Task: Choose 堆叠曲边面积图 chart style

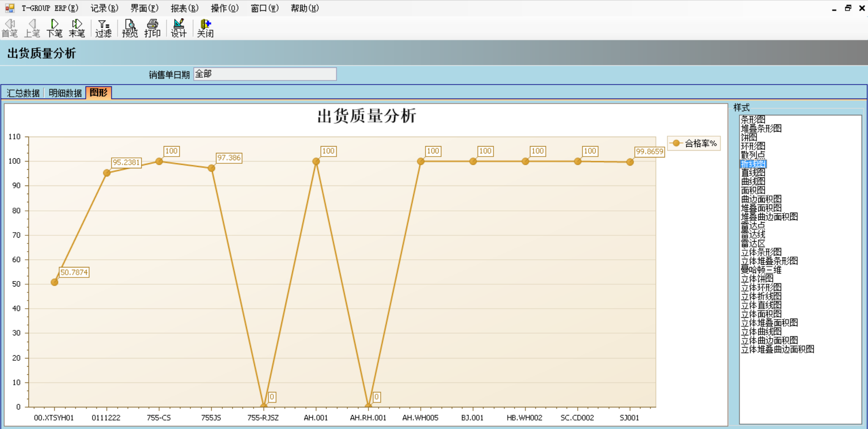Action: [x=769, y=217]
